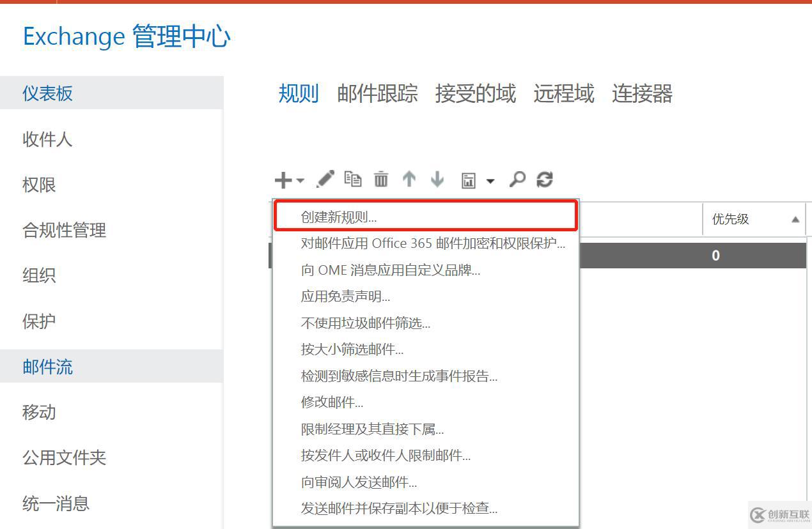Screen dimensions: 812x529
Task: Choose 按发件人或收件人限制邮件...
Action: [426, 456]
